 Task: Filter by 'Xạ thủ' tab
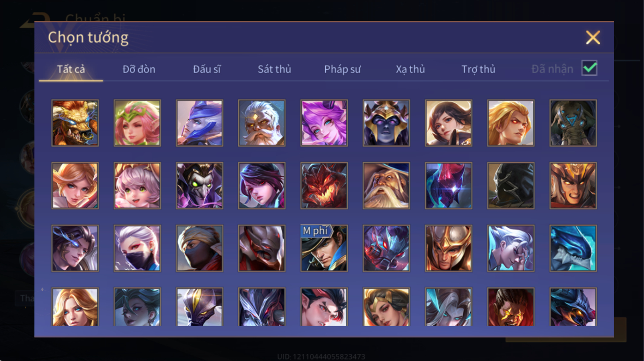coord(410,69)
